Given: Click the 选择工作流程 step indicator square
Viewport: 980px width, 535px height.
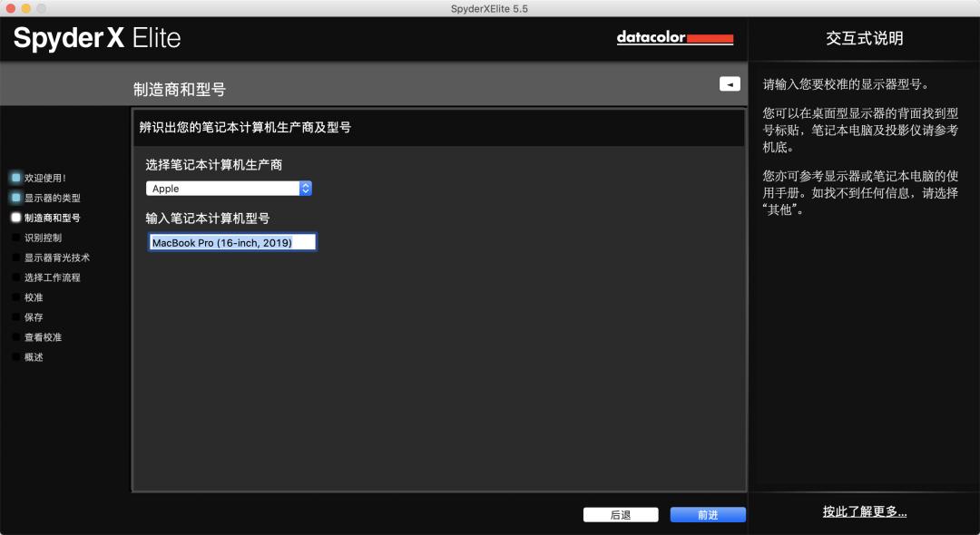Looking at the screenshot, I should coord(16,277).
